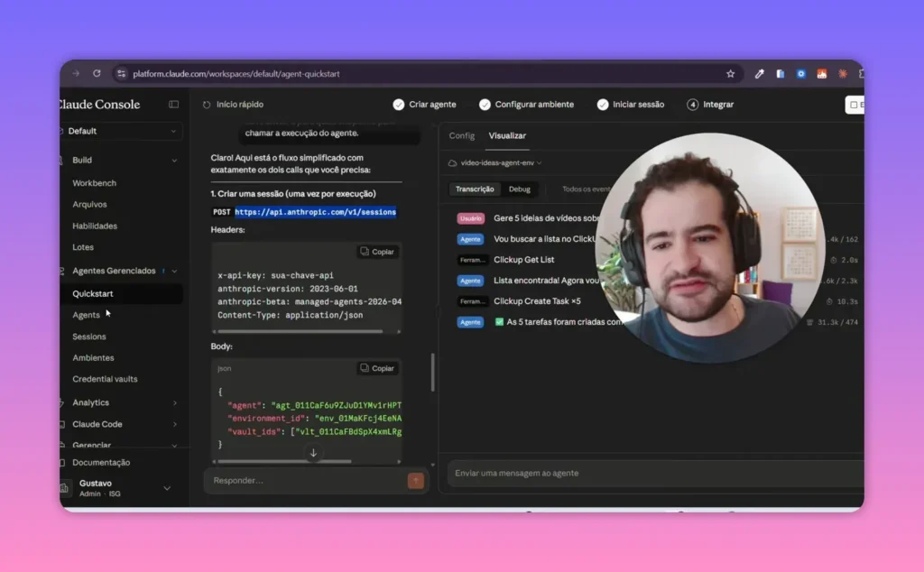Open the Default workspace dropdown
The image size is (924, 572).
121,130
